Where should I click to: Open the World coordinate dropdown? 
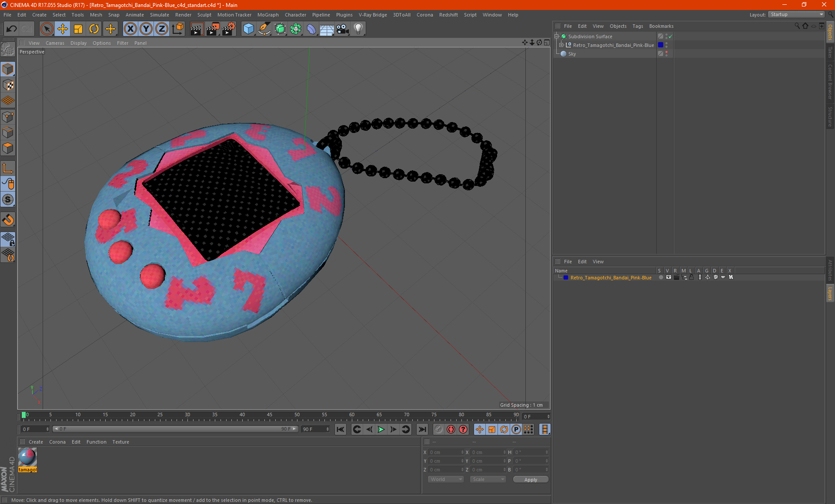coord(446,479)
